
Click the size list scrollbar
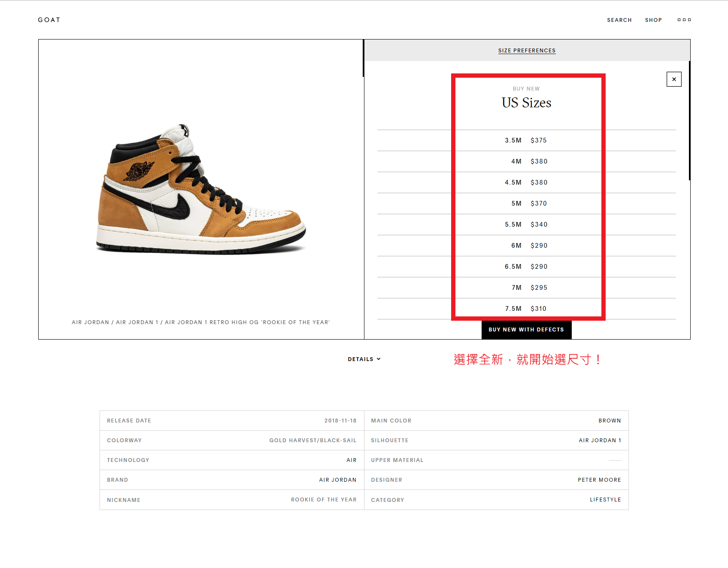click(x=689, y=120)
